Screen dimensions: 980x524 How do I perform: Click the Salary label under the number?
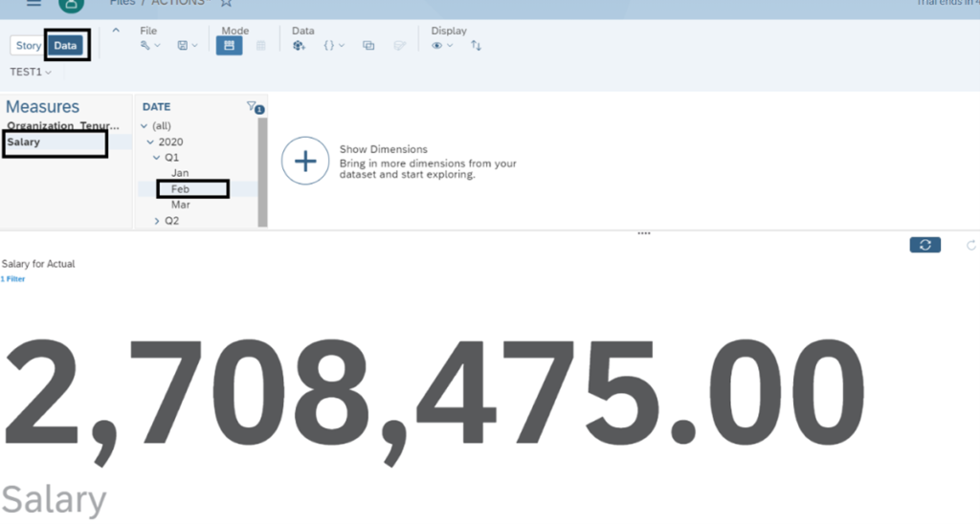(x=54, y=500)
